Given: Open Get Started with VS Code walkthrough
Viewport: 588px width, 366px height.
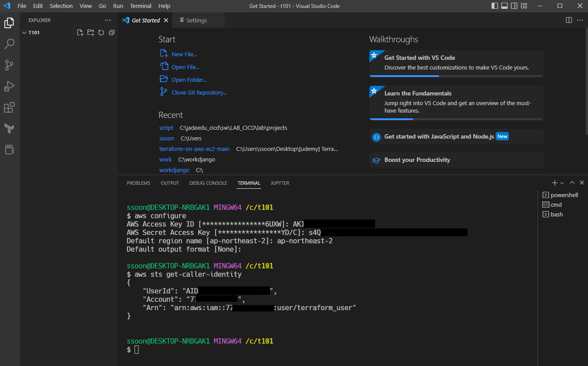Looking at the screenshot, I should tap(457, 63).
